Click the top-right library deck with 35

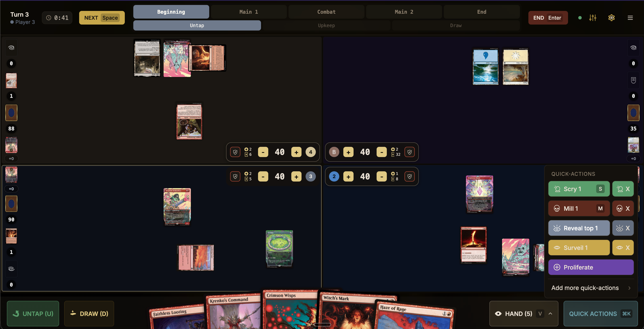tap(633, 113)
